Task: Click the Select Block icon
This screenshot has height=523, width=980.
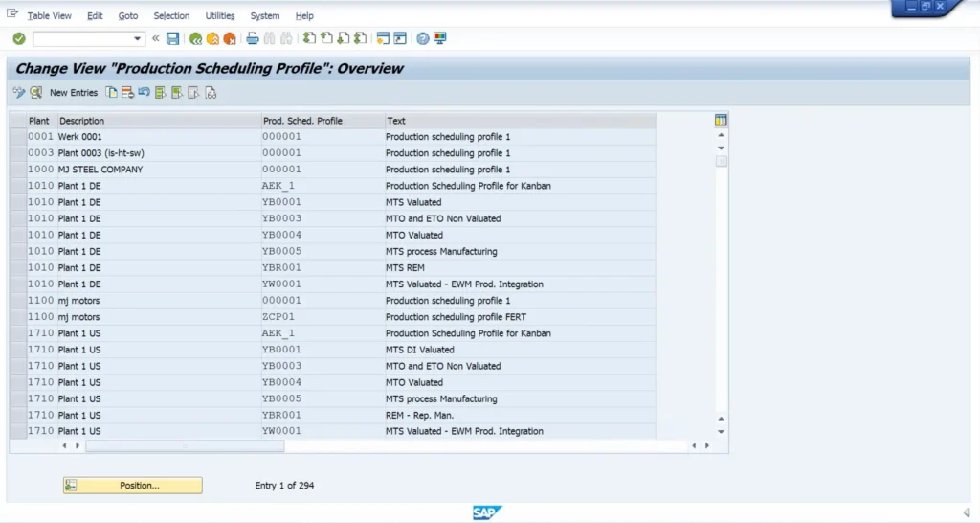Action: click(177, 93)
